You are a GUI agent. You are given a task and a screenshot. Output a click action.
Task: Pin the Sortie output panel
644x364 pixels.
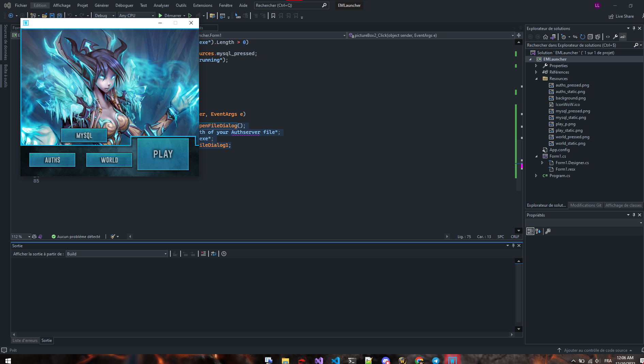(x=513, y=246)
